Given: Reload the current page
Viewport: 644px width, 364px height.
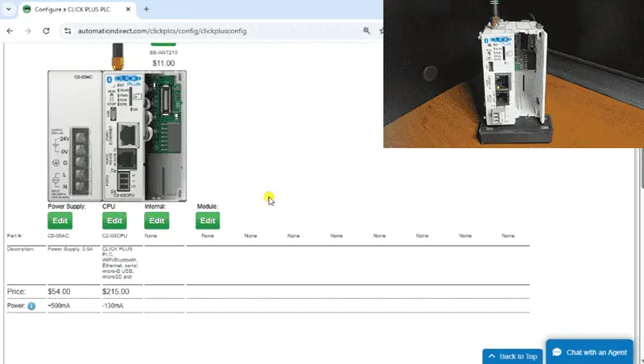Looking at the screenshot, I should click(x=46, y=31).
